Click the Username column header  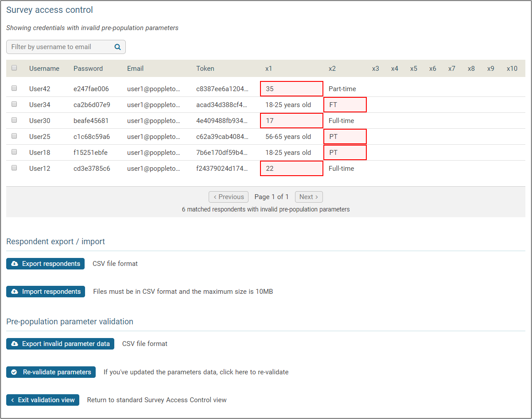pyautogui.click(x=44, y=69)
